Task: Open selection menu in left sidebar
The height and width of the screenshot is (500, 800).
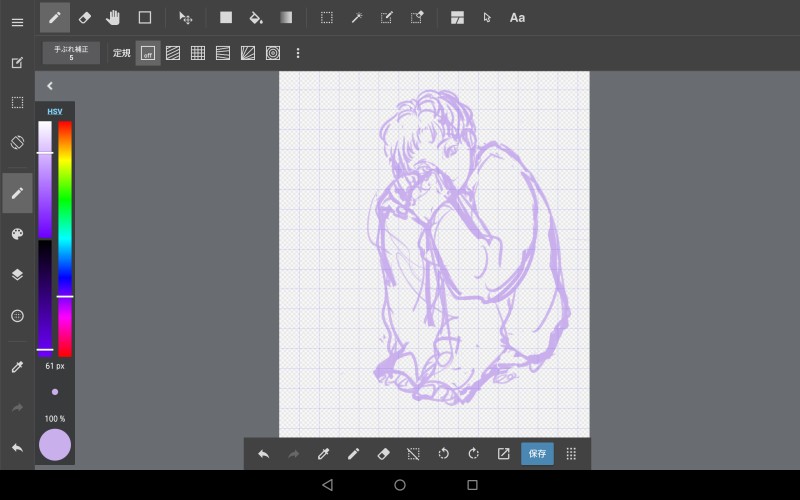Action: tap(17, 103)
